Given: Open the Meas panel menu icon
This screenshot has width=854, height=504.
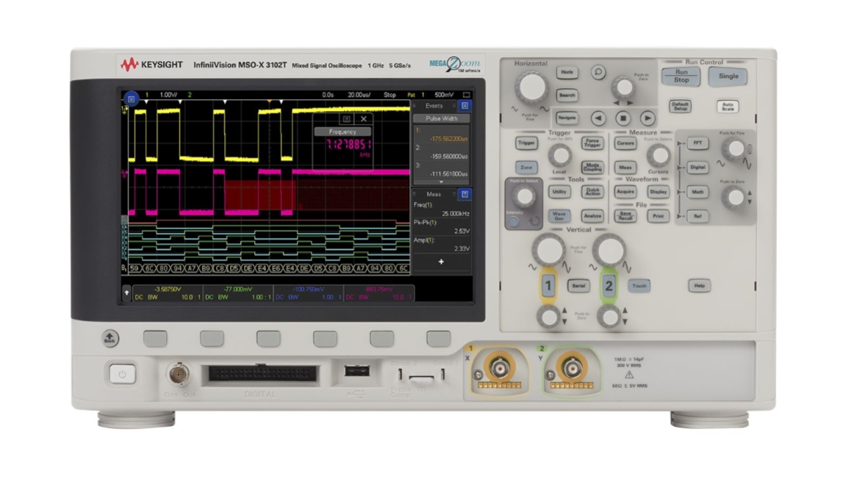Looking at the screenshot, I should click(464, 192).
